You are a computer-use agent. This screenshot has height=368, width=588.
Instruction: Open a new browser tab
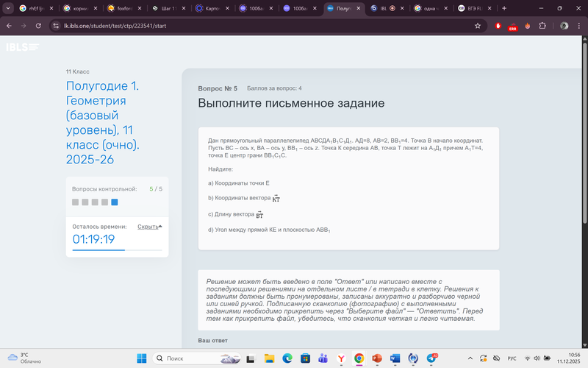pos(504,8)
